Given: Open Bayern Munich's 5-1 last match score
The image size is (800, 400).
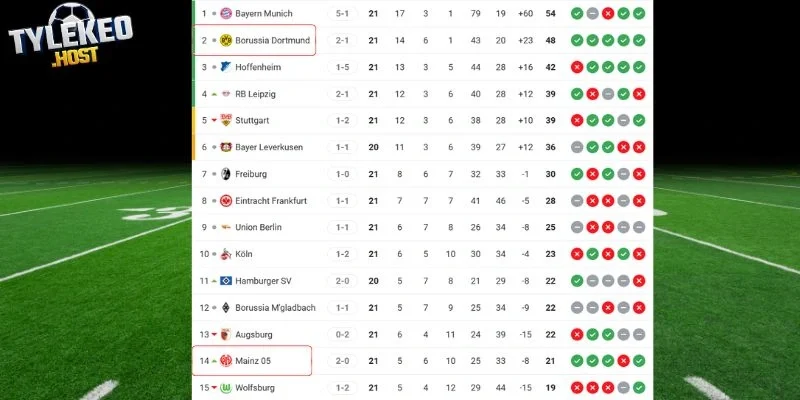Looking at the screenshot, I should point(343,14).
